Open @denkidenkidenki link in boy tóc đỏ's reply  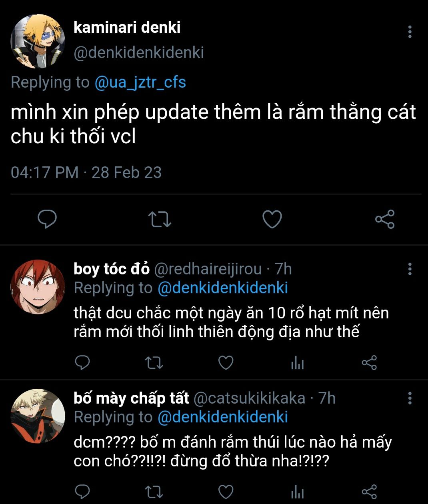tap(222, 288)
